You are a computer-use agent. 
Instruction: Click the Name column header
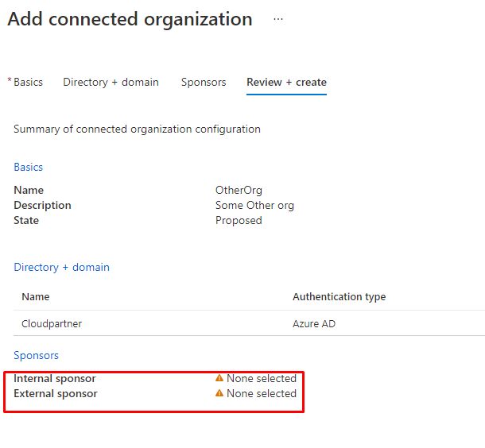[x=35, y=296]
